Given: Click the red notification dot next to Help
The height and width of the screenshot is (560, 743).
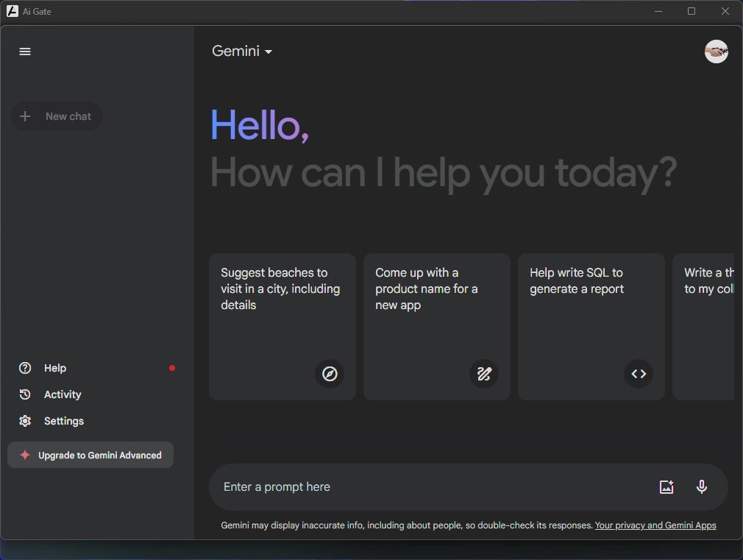Looking at the screenshot, I should tap(172, 368).
